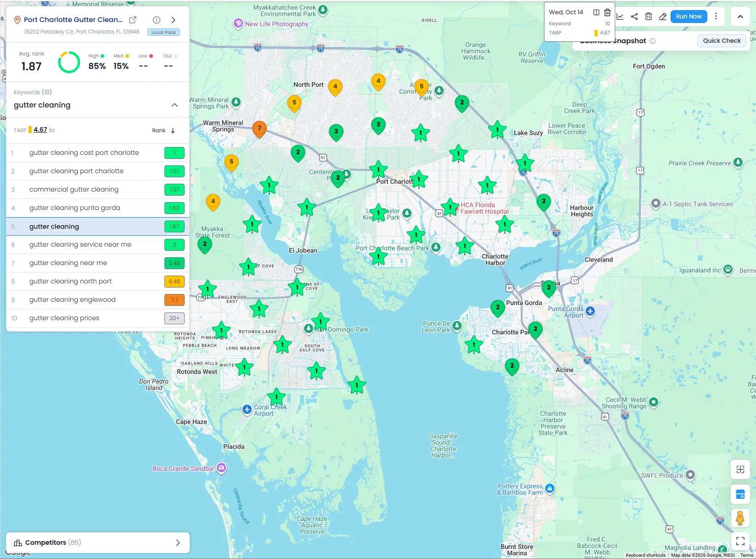Collapse the gutter cleaning keyword dropdown
The image size is (756, 559).
coord(175,105)
